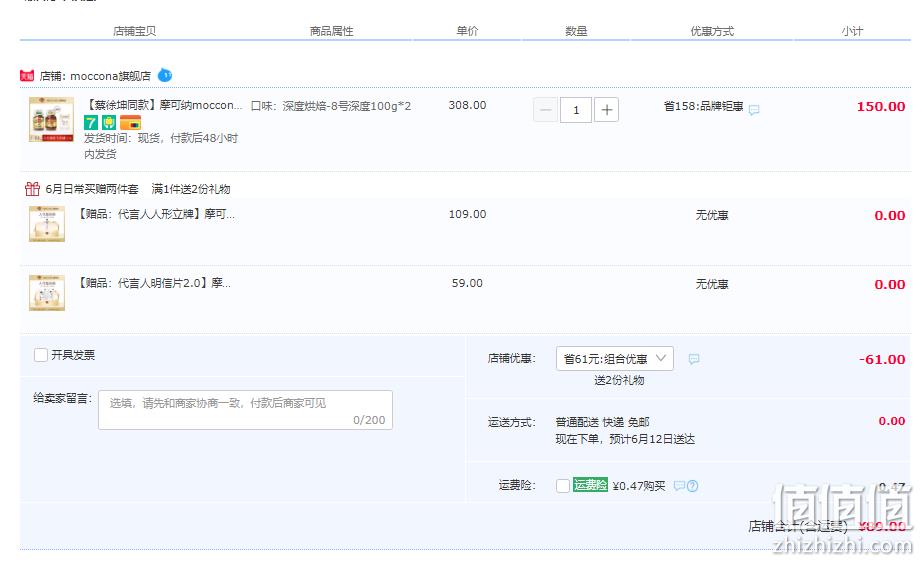
Task: Click the 优惠方式 column header
Action: click(x=712, y=31)
